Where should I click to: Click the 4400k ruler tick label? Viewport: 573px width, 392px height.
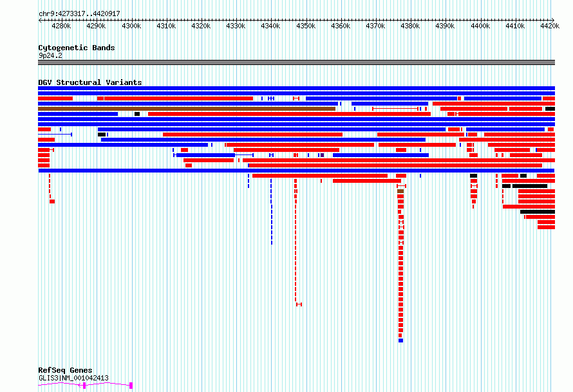click(x=480, y=26)
